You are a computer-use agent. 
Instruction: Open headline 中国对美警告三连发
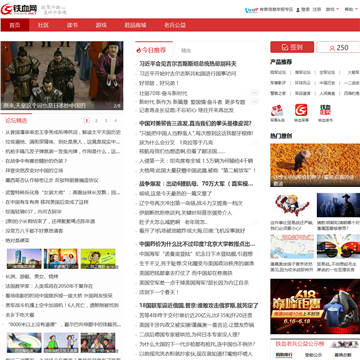click(x=195, y=123)
